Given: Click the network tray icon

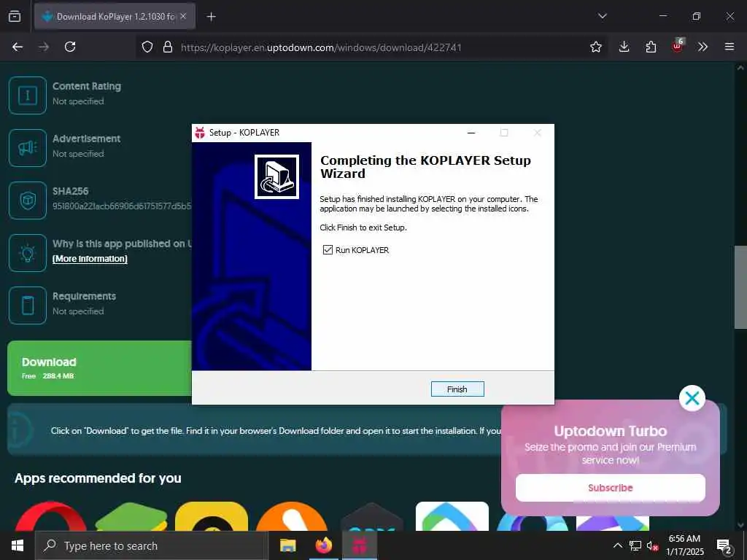Looking at the screenshot, I should [635, 545].
